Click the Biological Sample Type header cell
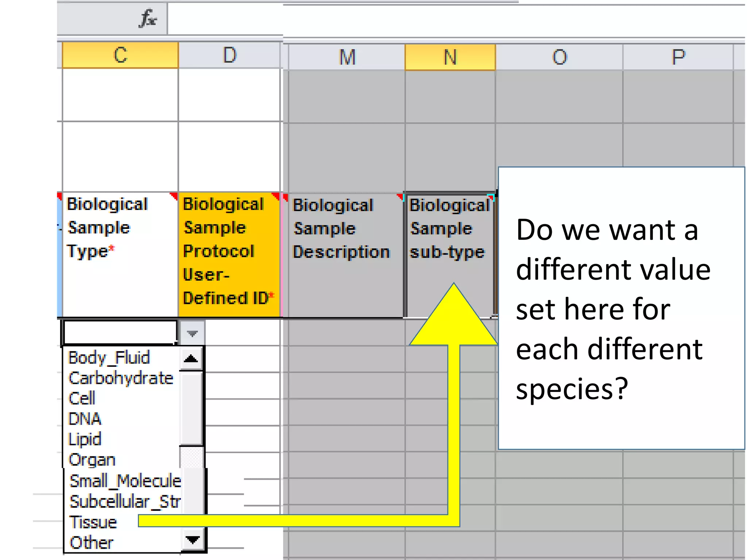 point(120,254)
